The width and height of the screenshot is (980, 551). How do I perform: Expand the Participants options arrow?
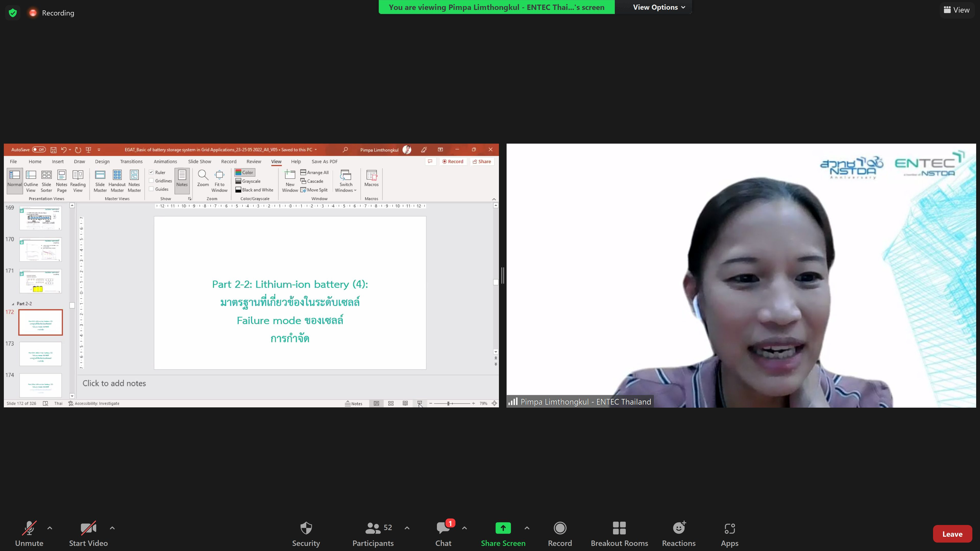[x=407, y=528]
